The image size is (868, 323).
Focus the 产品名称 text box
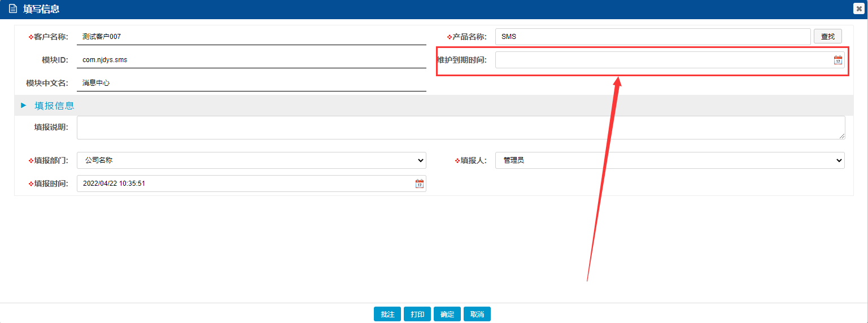click(x=652, y=37)
